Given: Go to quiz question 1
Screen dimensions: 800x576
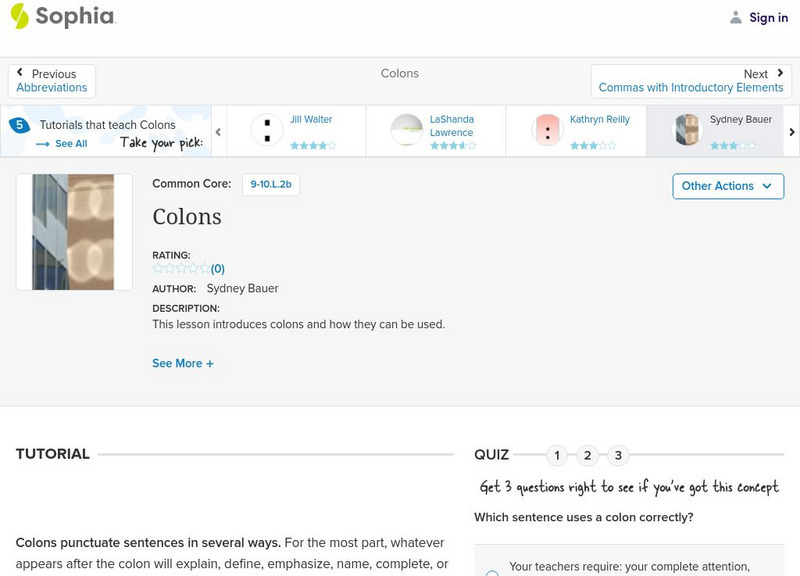Looking at the screenshot, I should pyautogui.click(x=557, y=456).
